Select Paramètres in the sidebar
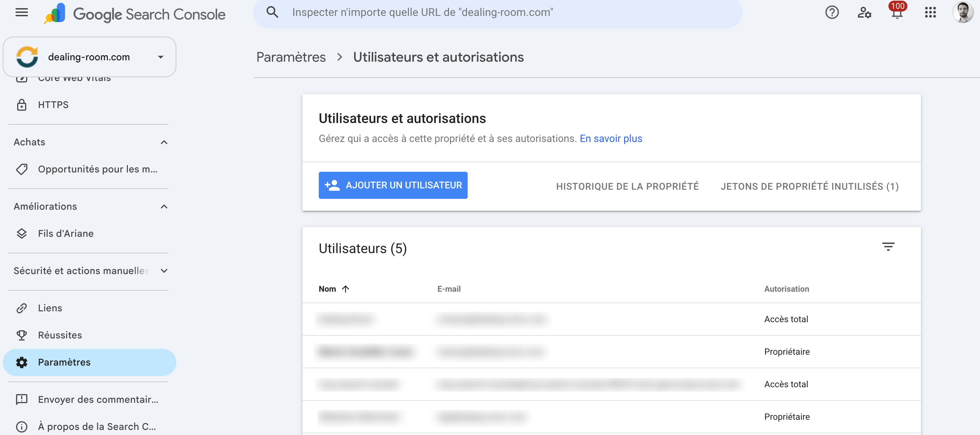The width and height of the screenshot is (980, 435). [90, 362]
